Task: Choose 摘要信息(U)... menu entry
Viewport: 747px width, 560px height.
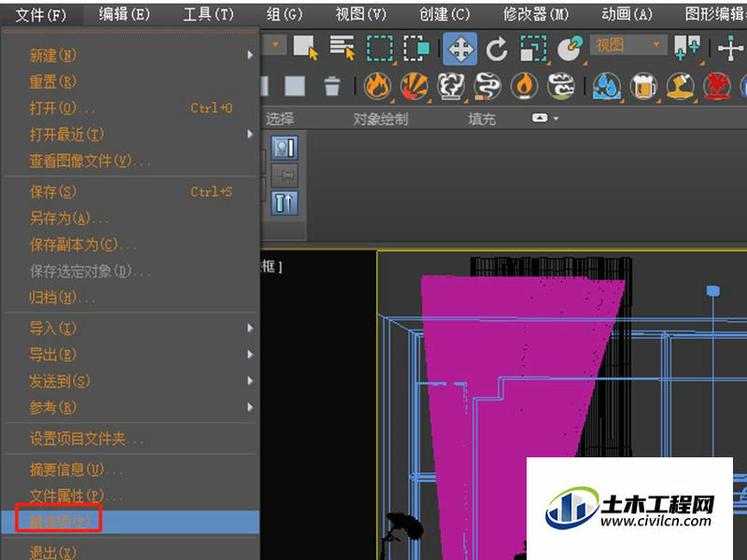Action: (x=131, y=469)
